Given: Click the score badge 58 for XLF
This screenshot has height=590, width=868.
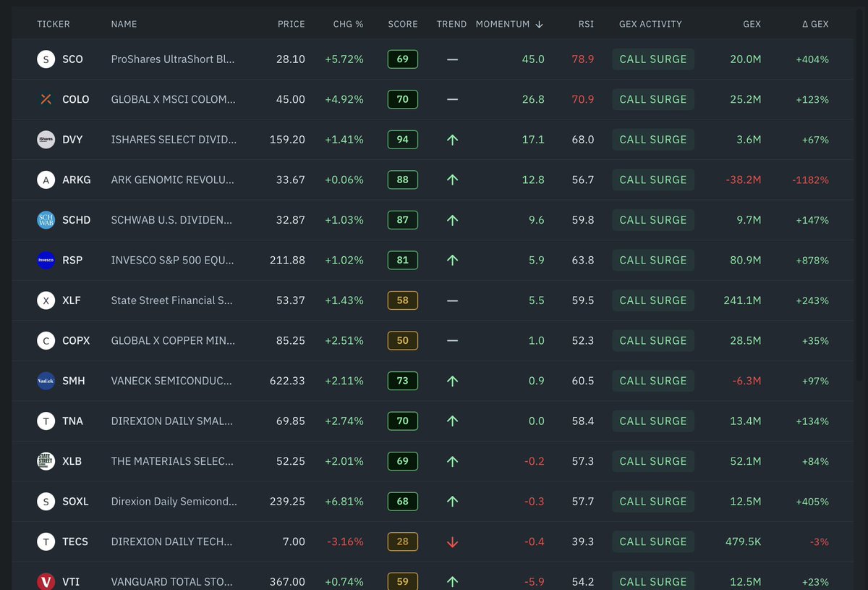Looking at the screenshot, I should click(x=403, y=300).
